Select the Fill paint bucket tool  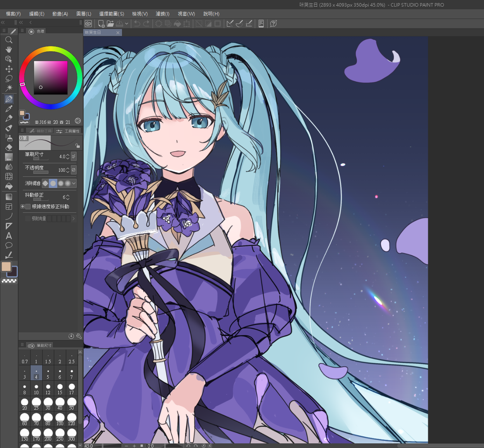tap(9, 186)
